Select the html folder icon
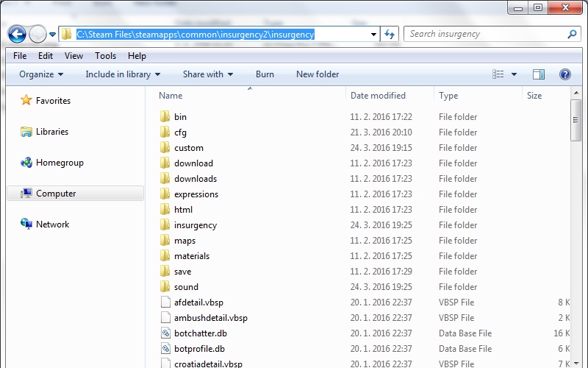Image resolution: width=588 pixels, height=368 pixels. (165, 209)
